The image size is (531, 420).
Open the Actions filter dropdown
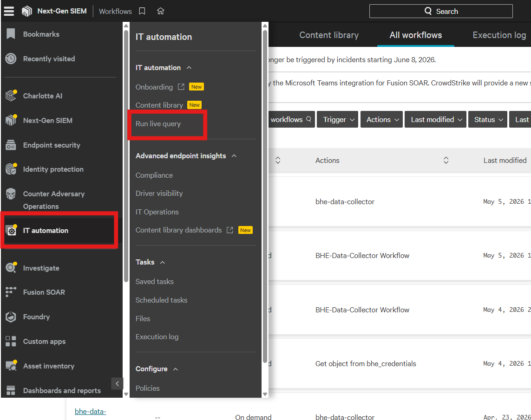(x=382, y=119)
